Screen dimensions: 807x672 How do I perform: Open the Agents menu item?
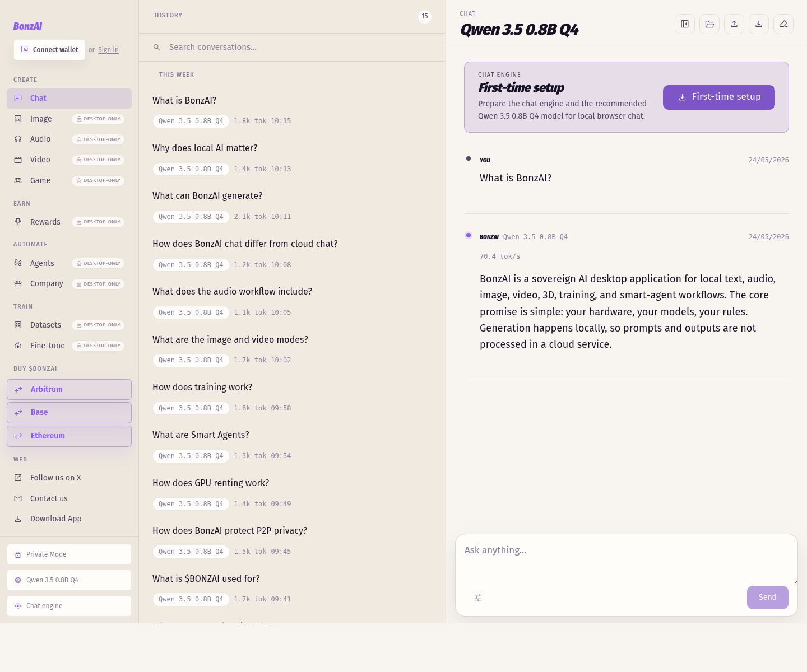coord(69,263)
